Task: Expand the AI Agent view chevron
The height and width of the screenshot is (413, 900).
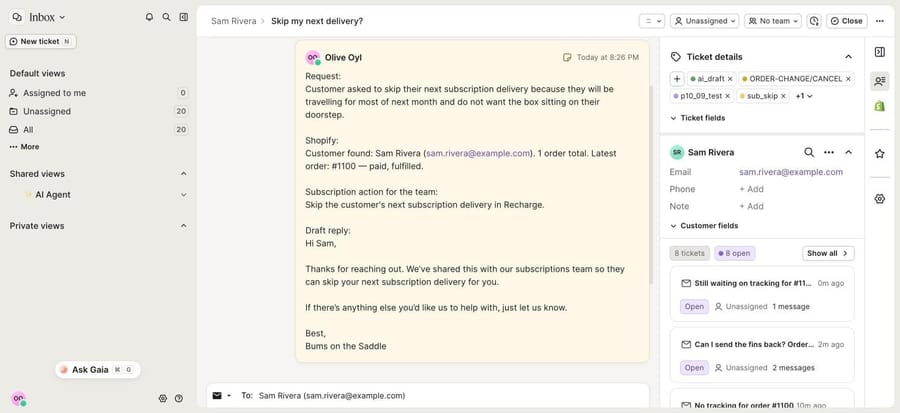Action: 184,195
